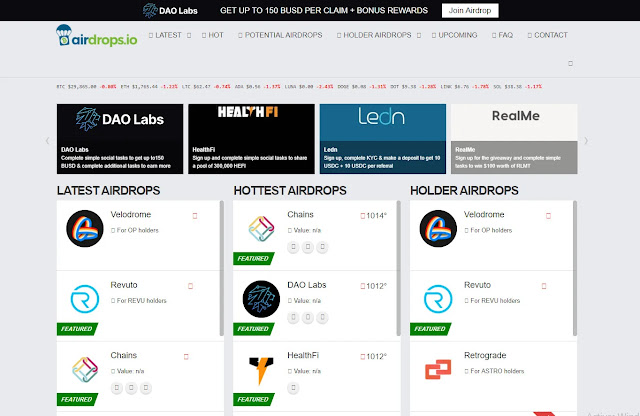Click second round icon under Hottest Chains
Viewport: 640px width, 416px height.
[x=308, y=247]
